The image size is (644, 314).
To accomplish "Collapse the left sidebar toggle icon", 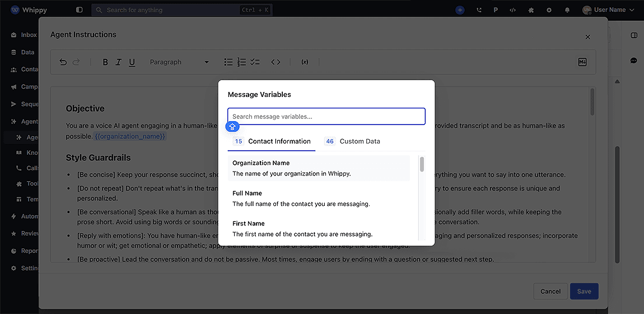I will click(80, 10).
